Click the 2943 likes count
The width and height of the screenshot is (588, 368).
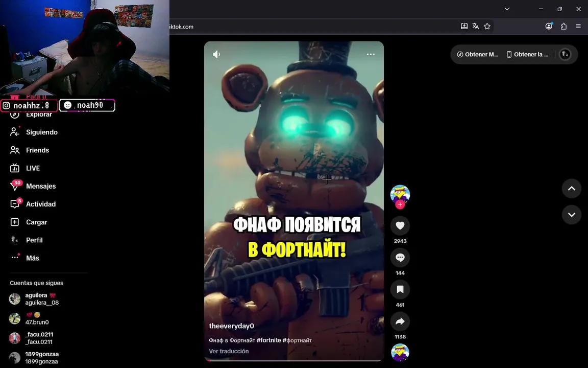coord(400,241)
